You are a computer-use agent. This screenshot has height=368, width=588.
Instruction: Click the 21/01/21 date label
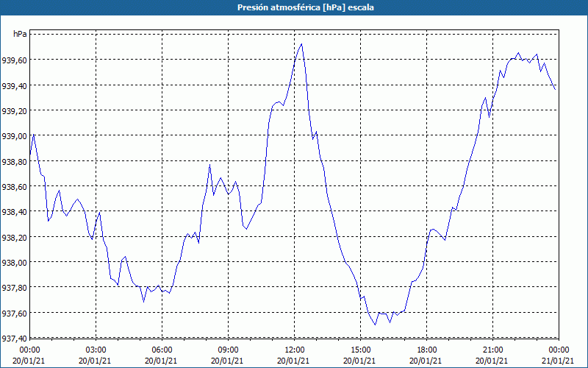coord(558,361)
